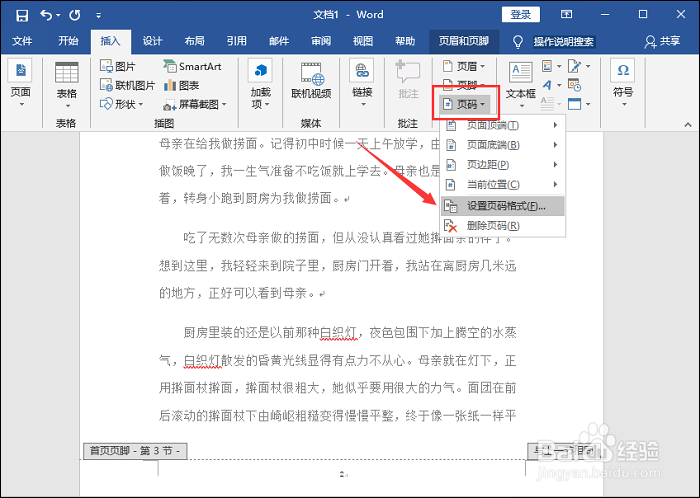Click the Undo arrow icon
Viewport: 700px width, 498px height.
tap(46, 15)
